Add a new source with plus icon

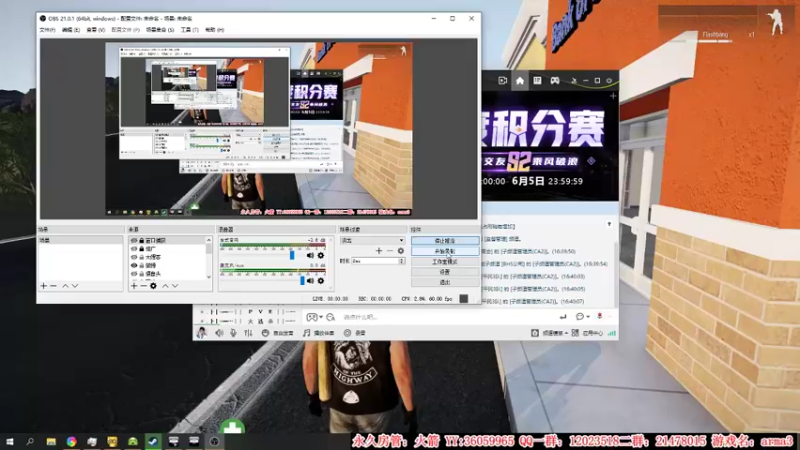pyautogui.click(x=134, y=286)
